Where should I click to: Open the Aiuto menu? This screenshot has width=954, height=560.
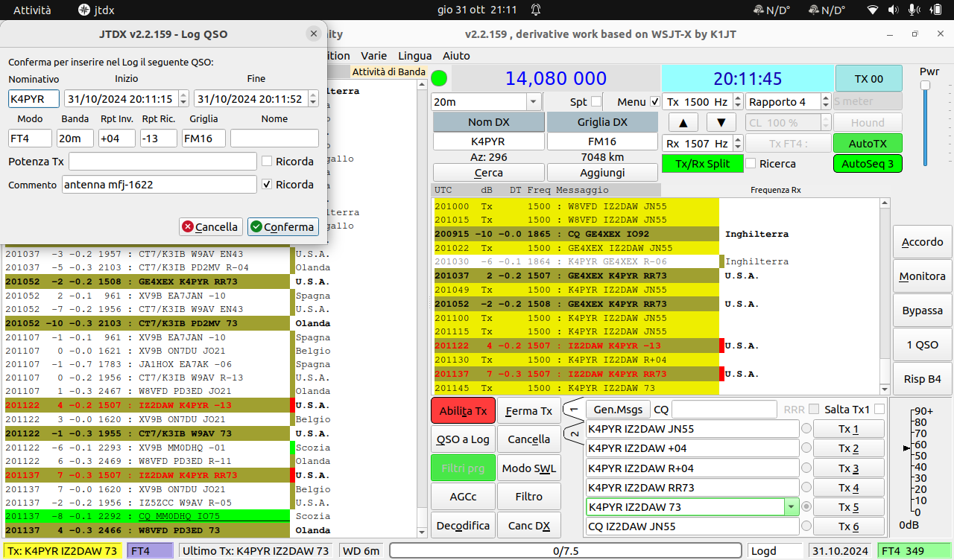[456, 56]
